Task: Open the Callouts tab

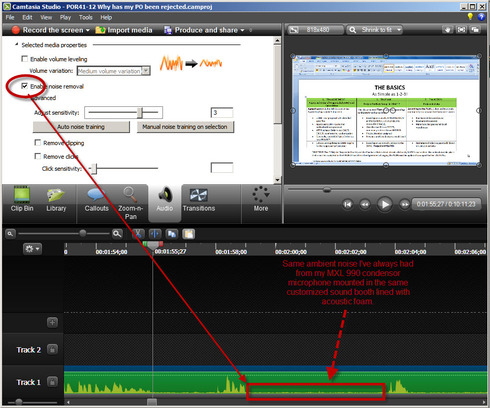Action: pyautogui.click(x=96, y=199)
